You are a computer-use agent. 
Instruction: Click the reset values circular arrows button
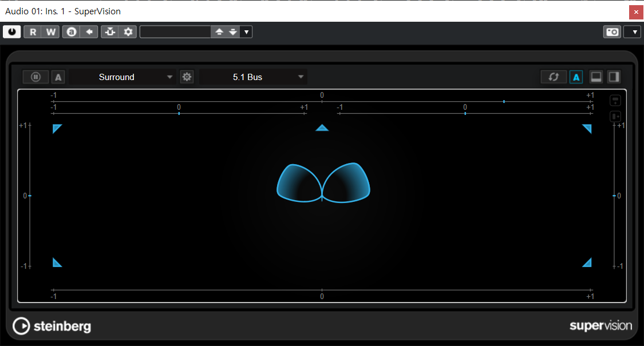[554, 77]
